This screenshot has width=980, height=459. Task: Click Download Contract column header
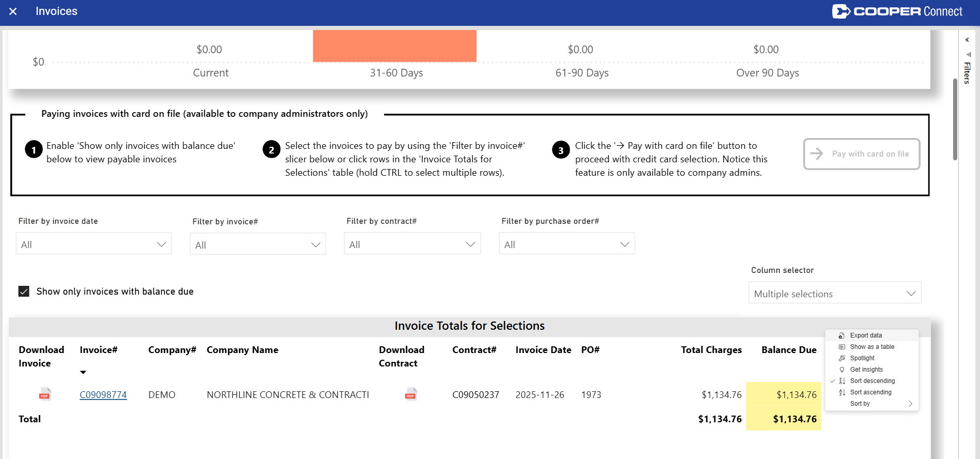402,357
